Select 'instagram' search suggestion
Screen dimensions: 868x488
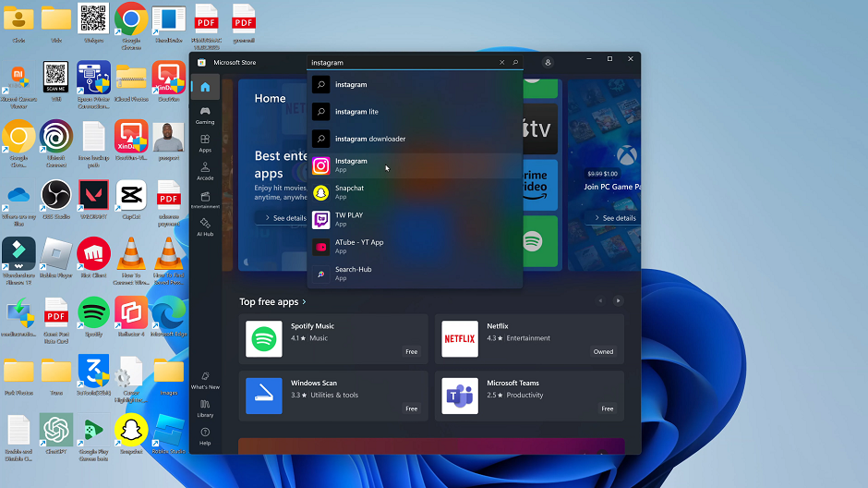[x=415, y=85]
